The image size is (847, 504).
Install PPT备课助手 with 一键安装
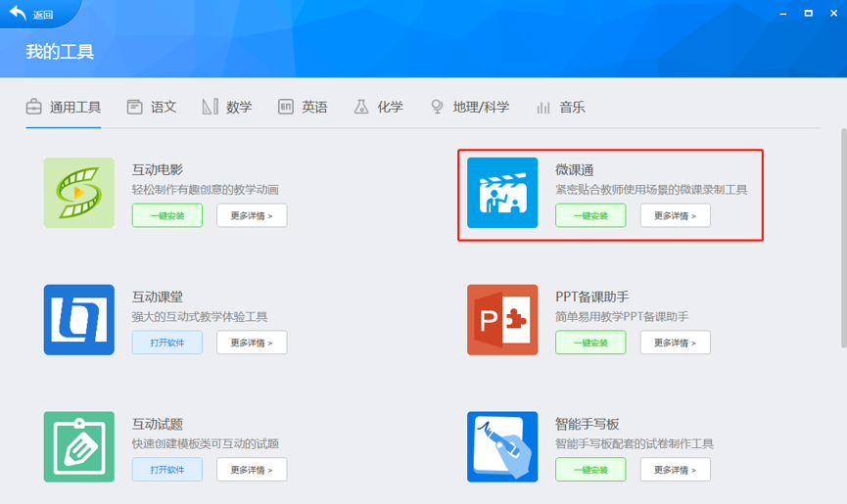591,343
